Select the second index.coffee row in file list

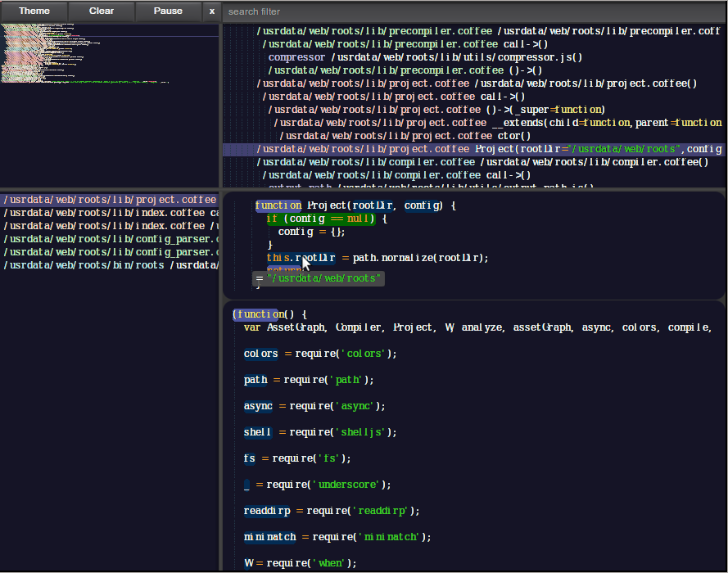tap(110, 226)
